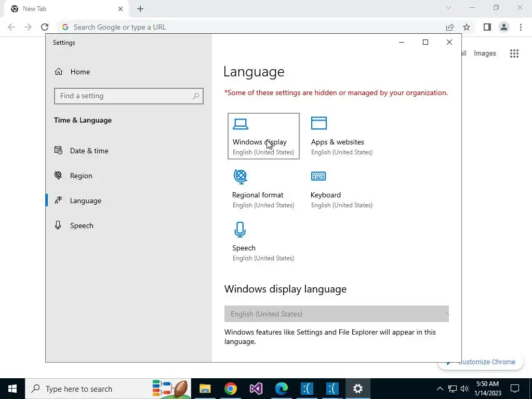This screenshot has width=532, height=399.
Task: Click the second blue sad-face app in taskbar
Action: click(x=332, y=389)
